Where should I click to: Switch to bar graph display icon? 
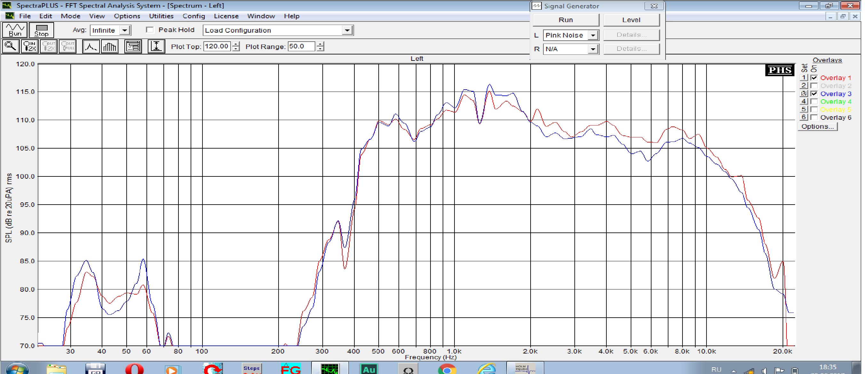110,46
